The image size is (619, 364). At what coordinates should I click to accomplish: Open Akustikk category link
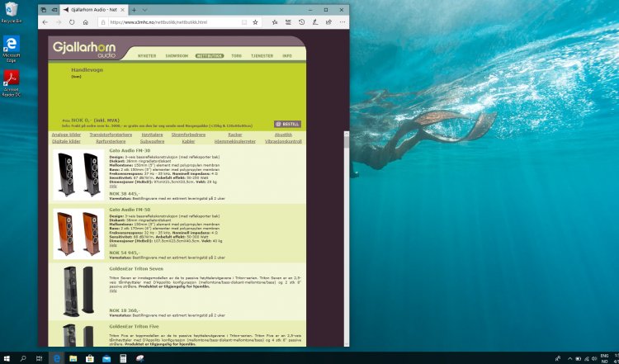tap(283, 135)
